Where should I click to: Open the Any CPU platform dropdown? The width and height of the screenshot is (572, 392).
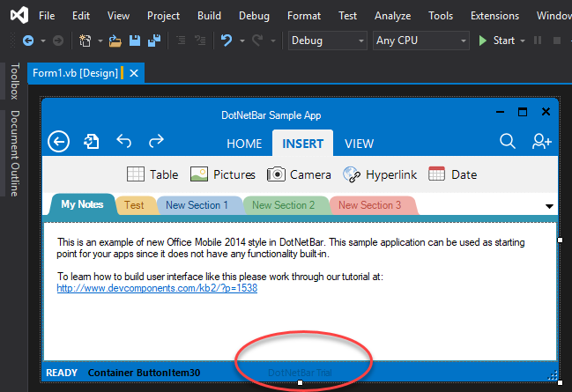click(420, 41)
